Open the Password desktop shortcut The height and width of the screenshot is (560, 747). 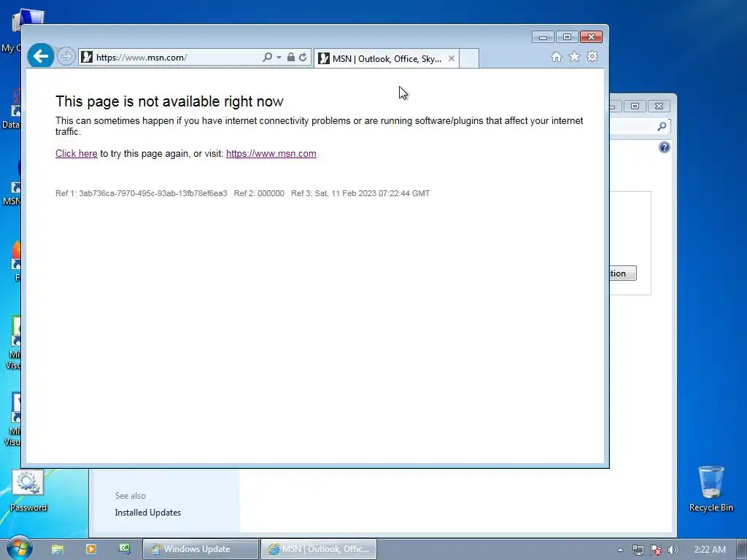(x=28, y=489)
